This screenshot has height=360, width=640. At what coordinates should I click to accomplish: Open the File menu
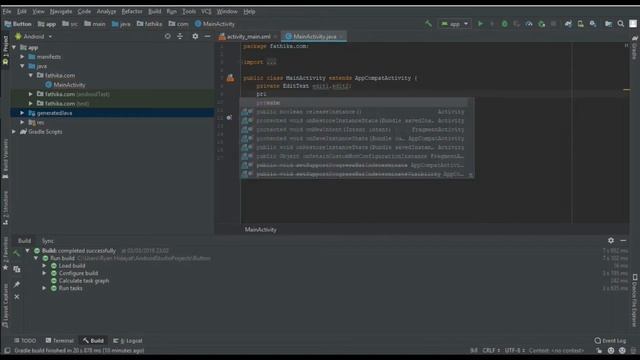(7, 11)
